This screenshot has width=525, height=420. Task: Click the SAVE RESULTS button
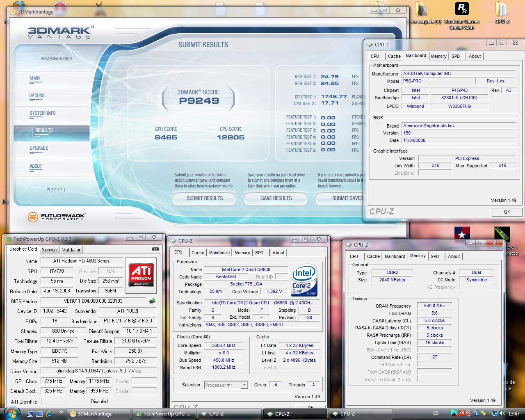(x=276, y=199)
